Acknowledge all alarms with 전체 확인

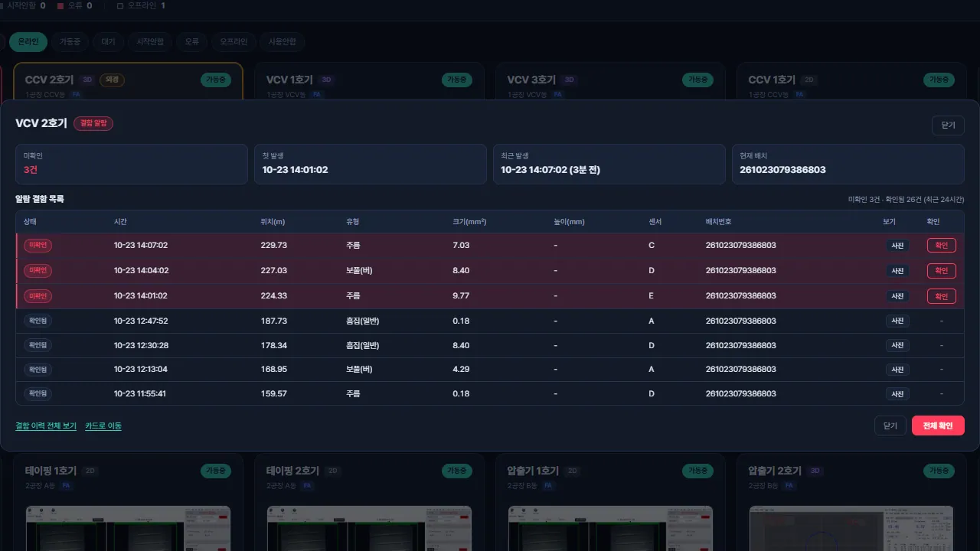pyautogui.click(x=938, y=425)
